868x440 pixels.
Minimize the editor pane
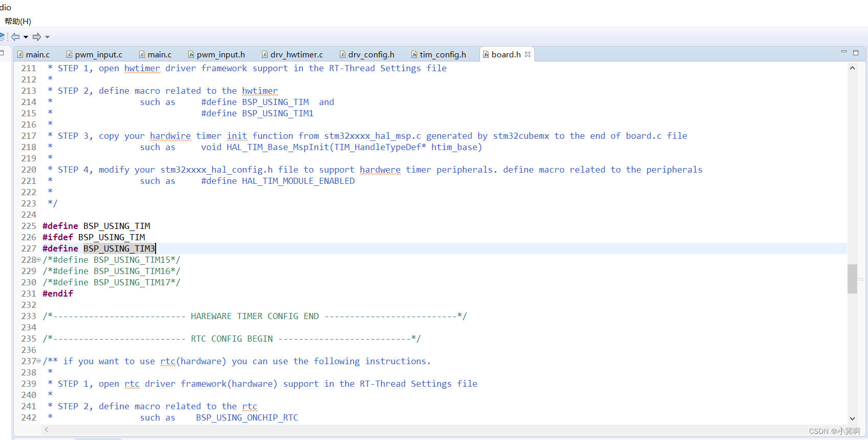844,52
